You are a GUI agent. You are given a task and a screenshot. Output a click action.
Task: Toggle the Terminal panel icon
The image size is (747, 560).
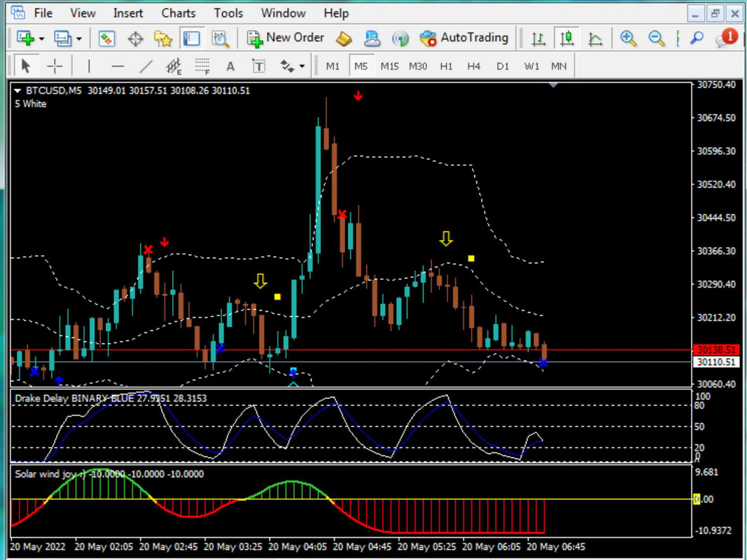pyautogui.click(x=192, y=38)
